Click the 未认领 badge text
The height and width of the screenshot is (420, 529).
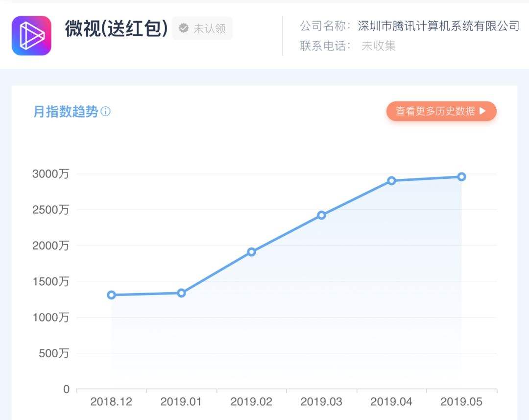[210, 29]
